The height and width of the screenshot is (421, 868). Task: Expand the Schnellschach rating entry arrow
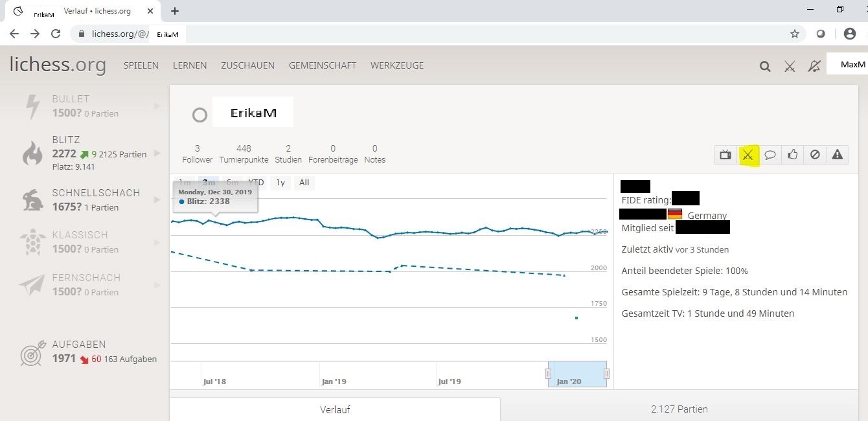[x=157, y=200]
